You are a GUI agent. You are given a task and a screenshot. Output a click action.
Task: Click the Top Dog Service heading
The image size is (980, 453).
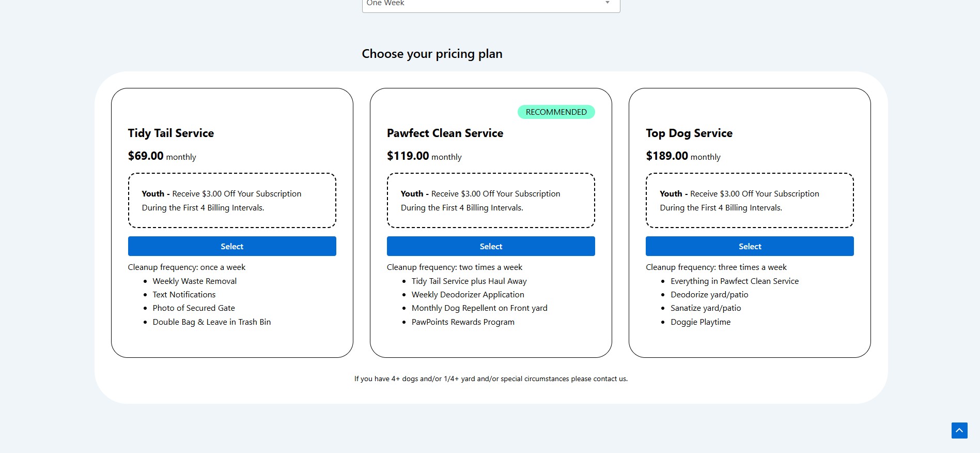(x=689, y=133)
